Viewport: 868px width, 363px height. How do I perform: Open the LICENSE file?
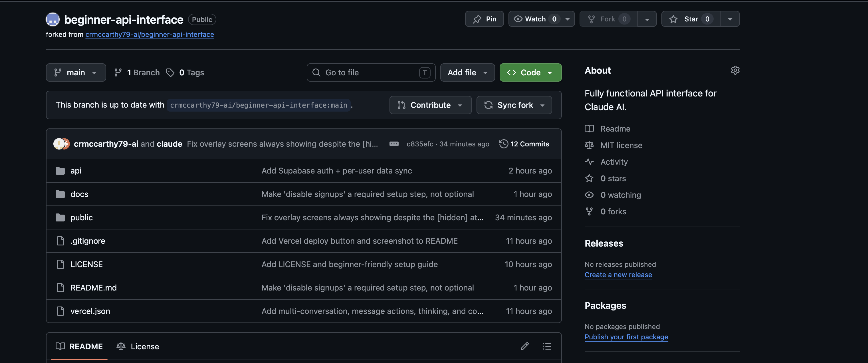[x=86, y=264]
